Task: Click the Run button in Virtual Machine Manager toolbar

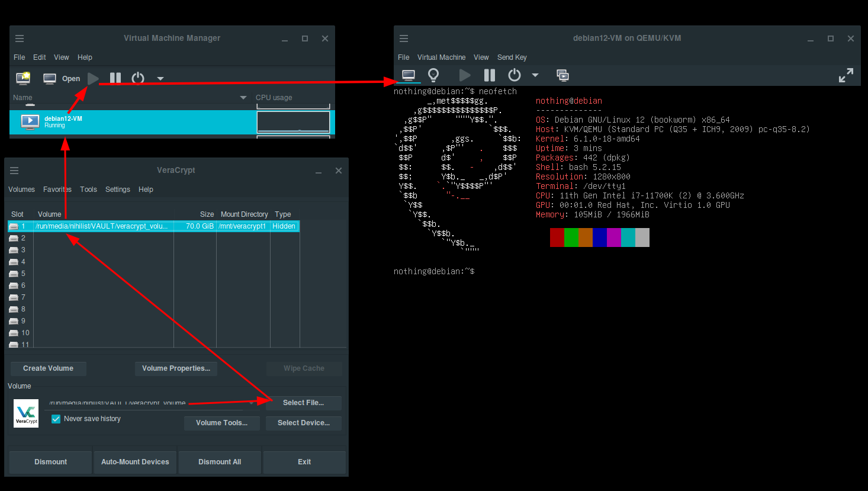Action: pyautogui.click(x=93, y=78)
